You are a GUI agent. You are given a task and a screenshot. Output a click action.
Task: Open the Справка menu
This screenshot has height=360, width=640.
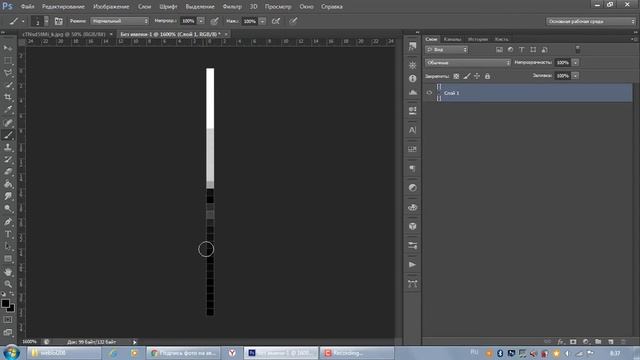[x=331, y=7]
